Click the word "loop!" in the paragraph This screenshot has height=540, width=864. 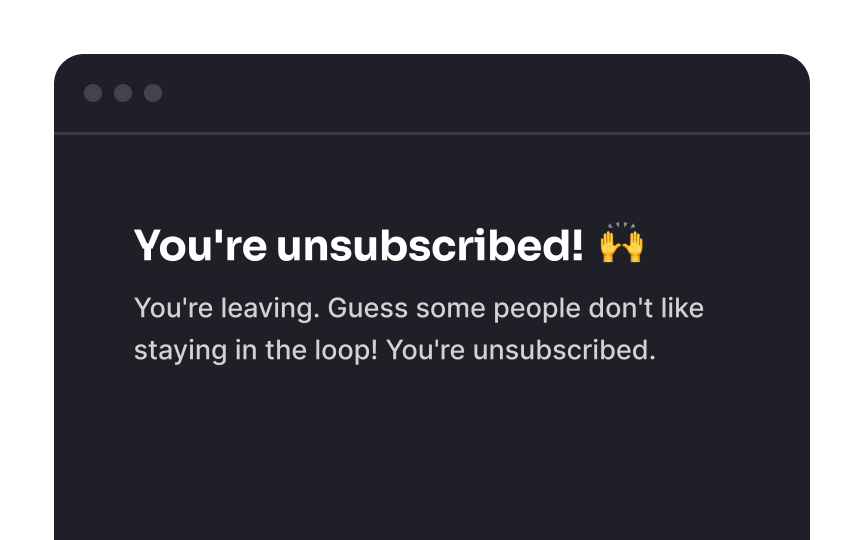347,351
